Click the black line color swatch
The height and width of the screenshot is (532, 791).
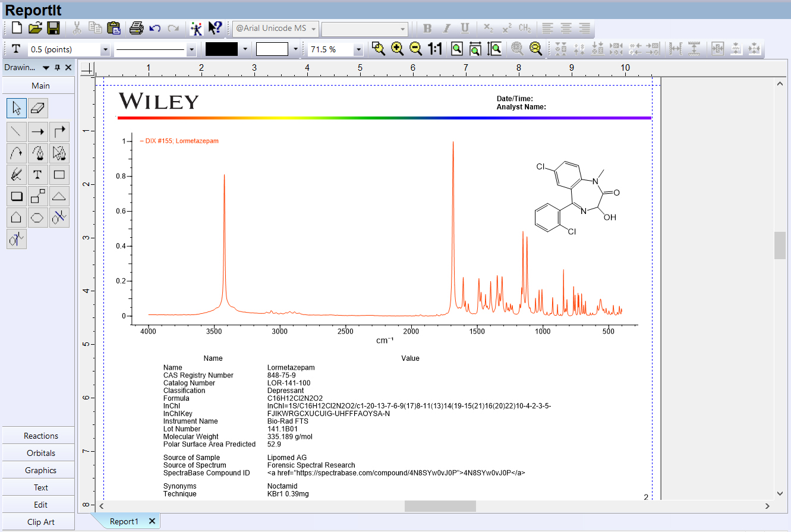coord(221,49)
